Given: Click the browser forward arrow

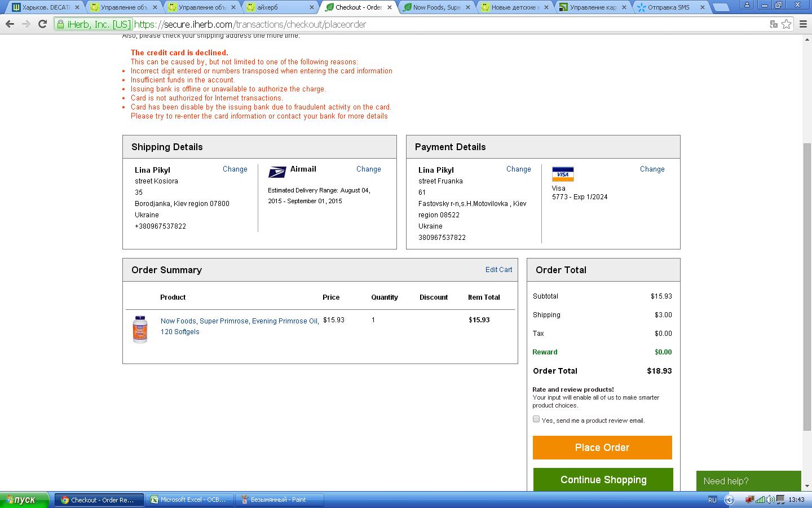Looking at the screenshot, I should click(26, 24).
